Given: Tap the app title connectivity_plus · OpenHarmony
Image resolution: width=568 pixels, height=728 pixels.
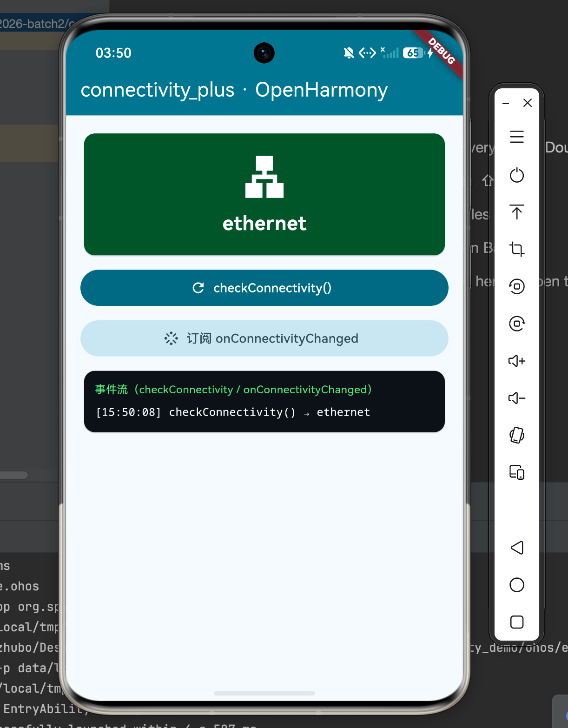Looking at the screenshot, I should click(x=234, y=90).
